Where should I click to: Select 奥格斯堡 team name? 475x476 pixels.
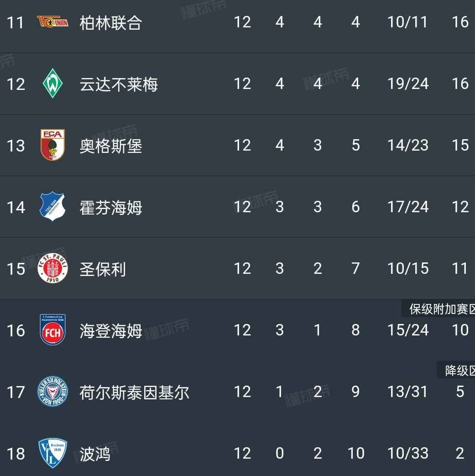click(x=111, y=146)
